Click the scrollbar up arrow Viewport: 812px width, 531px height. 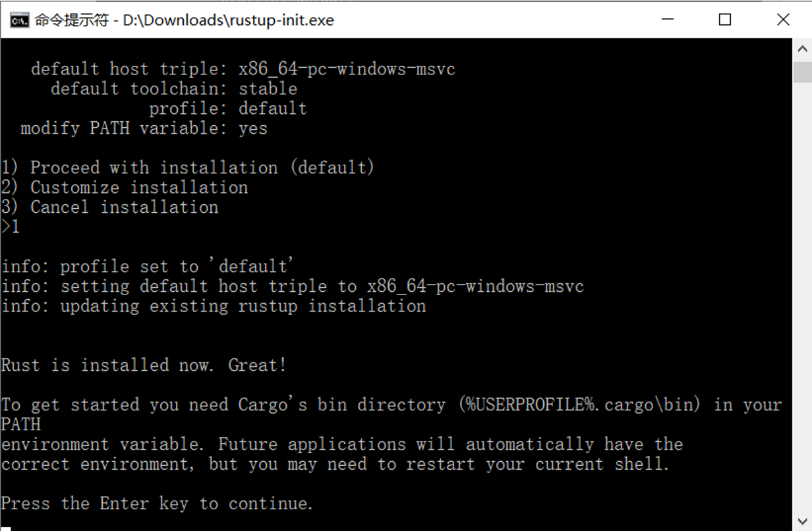pyautogui.click(x=802, y=49)
